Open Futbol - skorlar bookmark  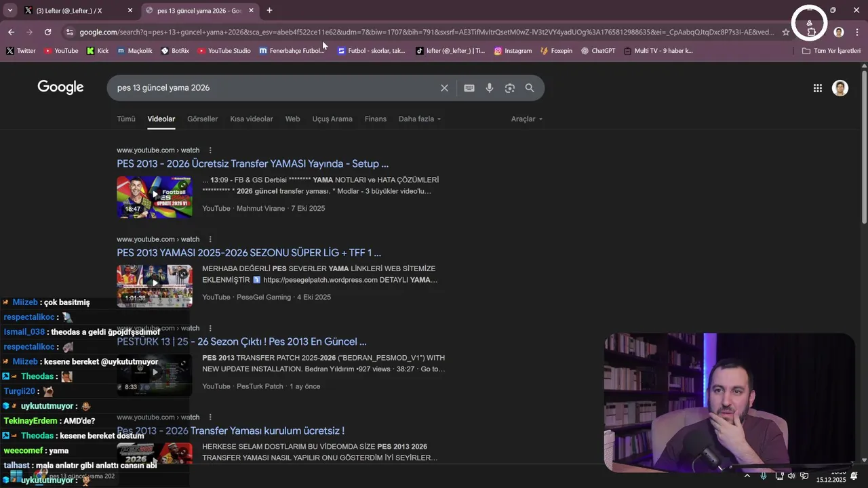[372, 51]
